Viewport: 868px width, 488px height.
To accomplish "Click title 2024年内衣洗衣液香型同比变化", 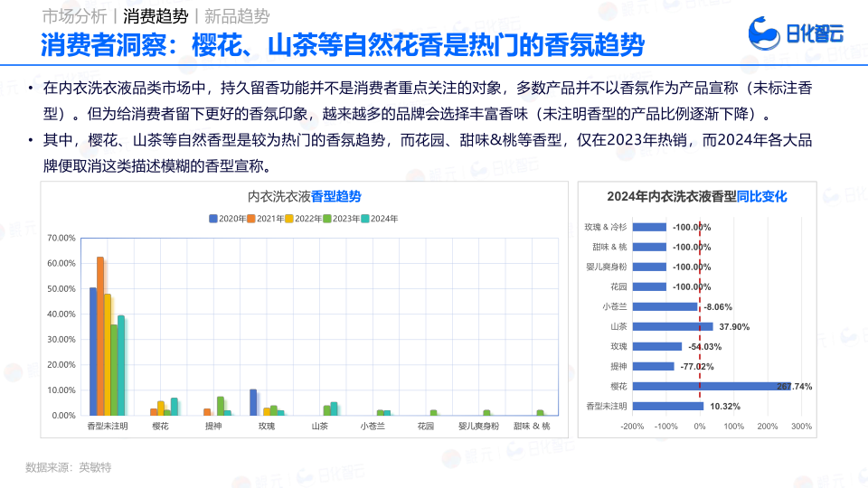I will pyautogui.click(x=697, y=196).
